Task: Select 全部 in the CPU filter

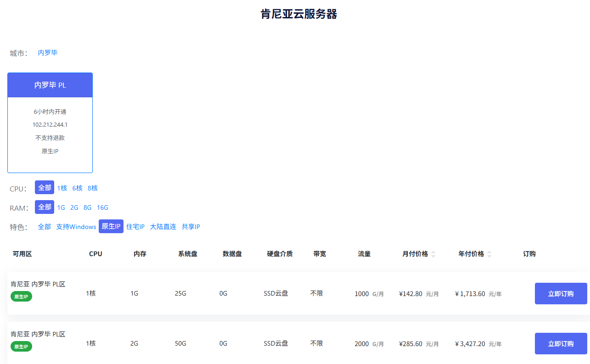Action: click(x=45, y=188)
